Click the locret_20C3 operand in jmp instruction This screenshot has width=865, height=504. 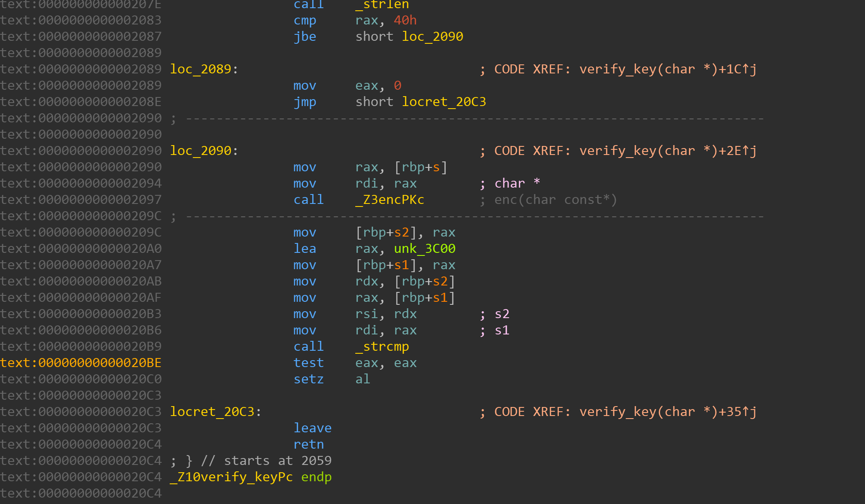(x=444, y=102)
